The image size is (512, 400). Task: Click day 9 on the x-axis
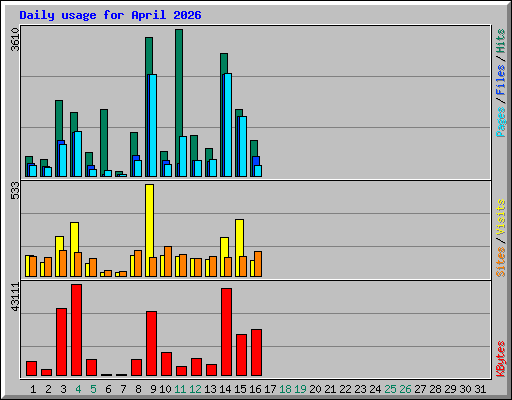click(x=153, y=389)
